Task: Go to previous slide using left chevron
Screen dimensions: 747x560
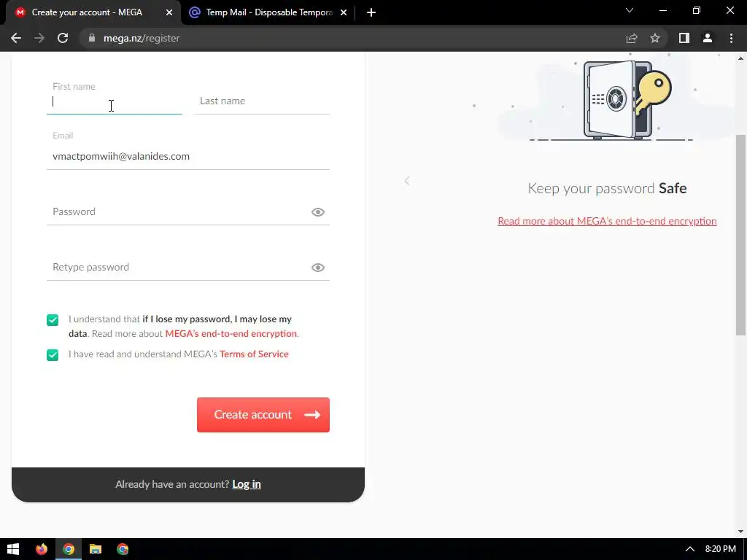Action: tap(407, 181)
